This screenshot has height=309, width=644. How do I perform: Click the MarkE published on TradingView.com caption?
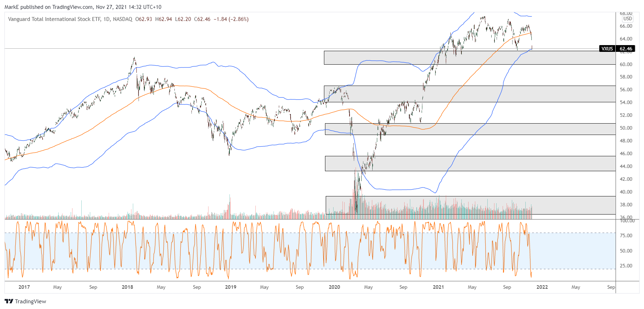coord(83,7)
